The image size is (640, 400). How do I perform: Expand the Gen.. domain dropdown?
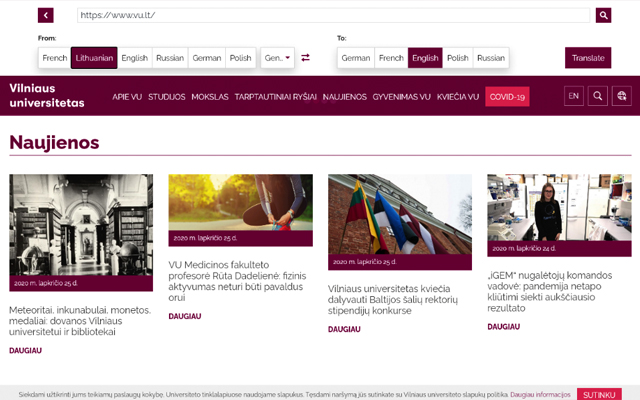pos(278,58)
